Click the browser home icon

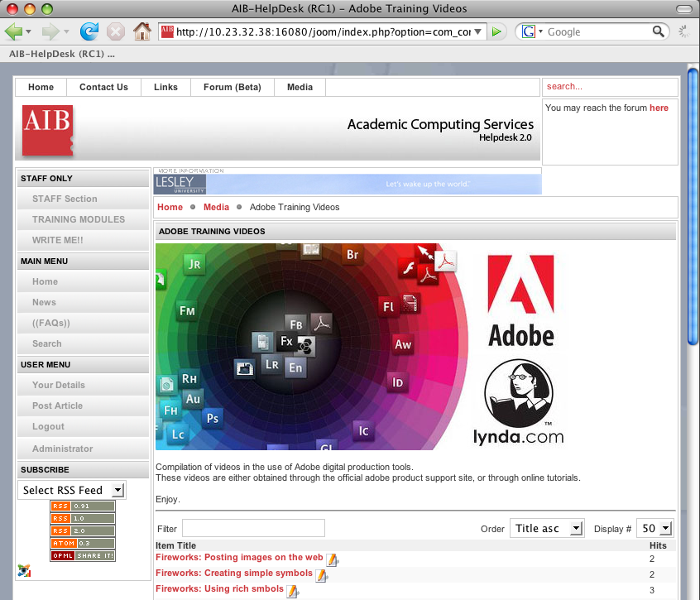pos(141,31)
